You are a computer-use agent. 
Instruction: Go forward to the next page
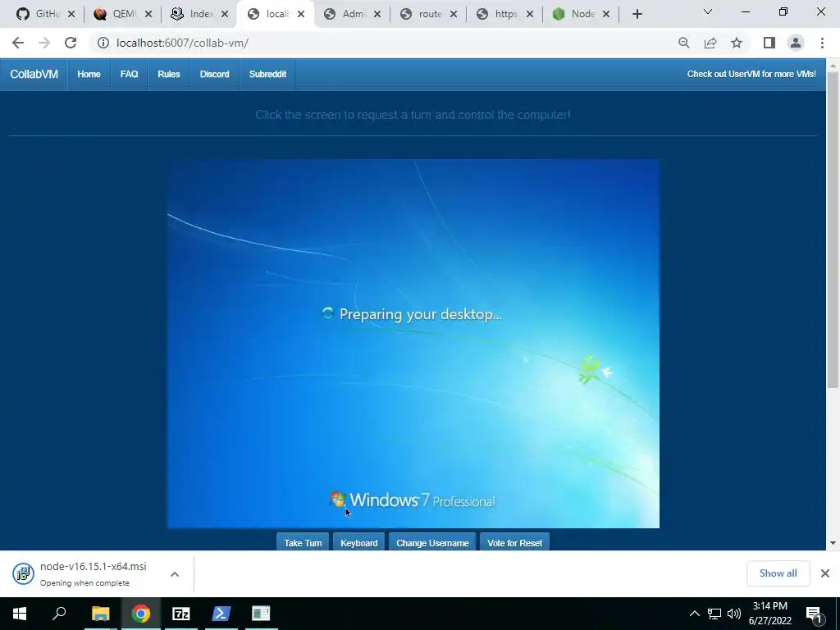point(44,43)
